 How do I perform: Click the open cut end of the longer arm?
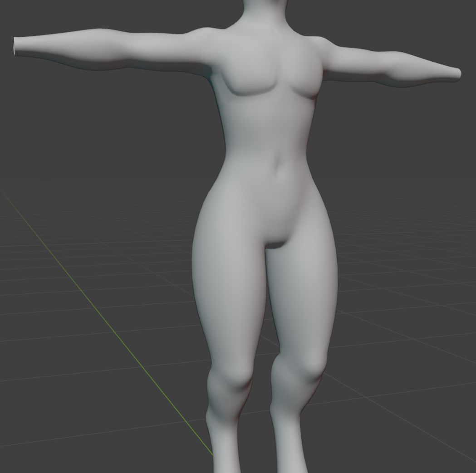[15, 47]
